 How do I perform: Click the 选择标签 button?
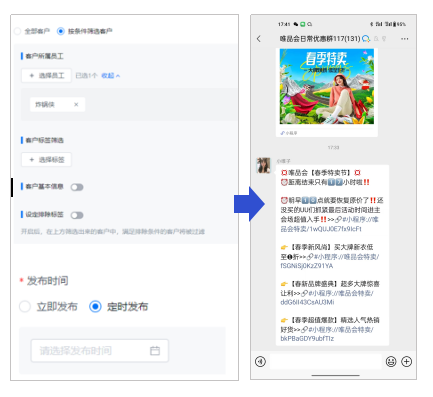click(x=46, y=160)
